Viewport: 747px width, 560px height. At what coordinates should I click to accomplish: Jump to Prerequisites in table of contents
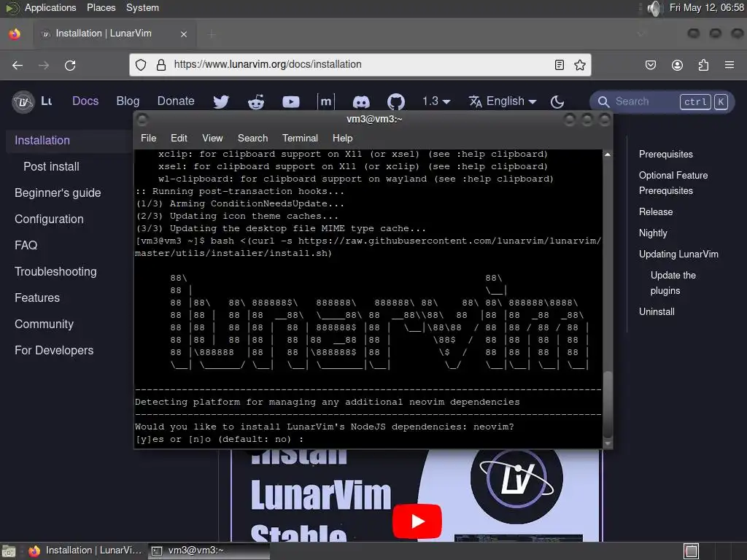point(665,155)
